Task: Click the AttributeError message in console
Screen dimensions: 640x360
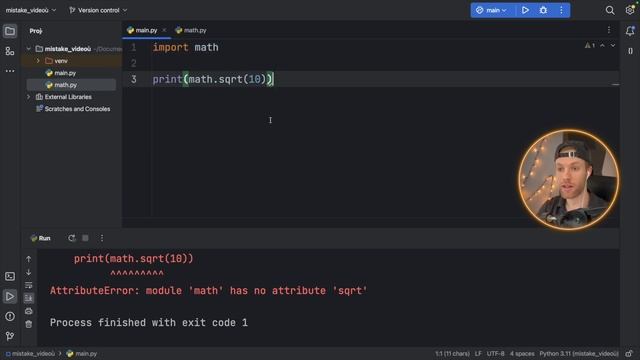Action: tap(209, 291)
